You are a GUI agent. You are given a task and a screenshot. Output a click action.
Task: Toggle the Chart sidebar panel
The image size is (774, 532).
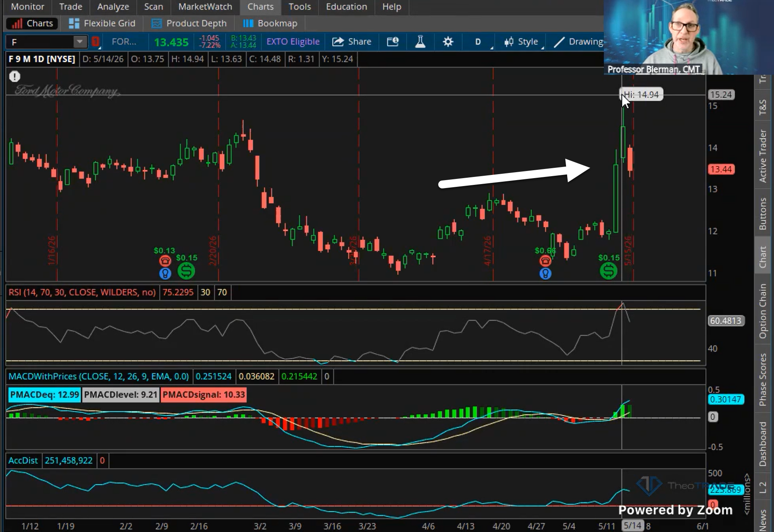tap(763, 257)
